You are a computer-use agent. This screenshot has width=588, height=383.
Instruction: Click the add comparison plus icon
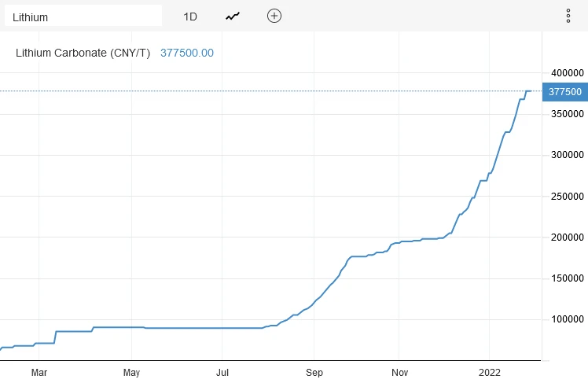point(274,17)
